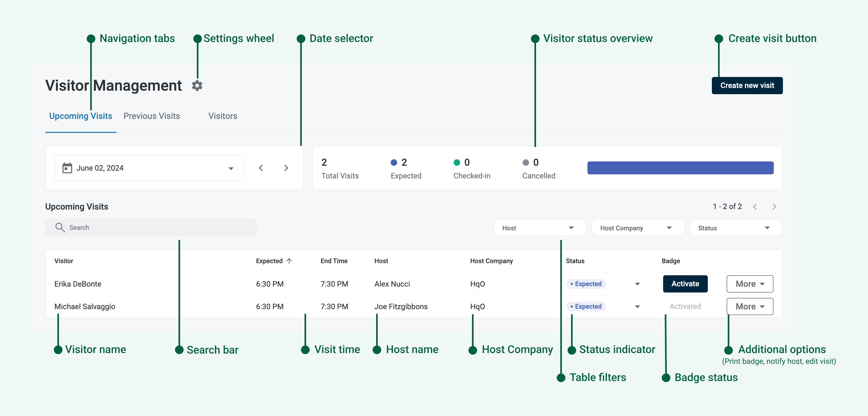Activate badge for Erika DeBonte
The width and height of the screenshot is (868, 416).
click(685, 284)
